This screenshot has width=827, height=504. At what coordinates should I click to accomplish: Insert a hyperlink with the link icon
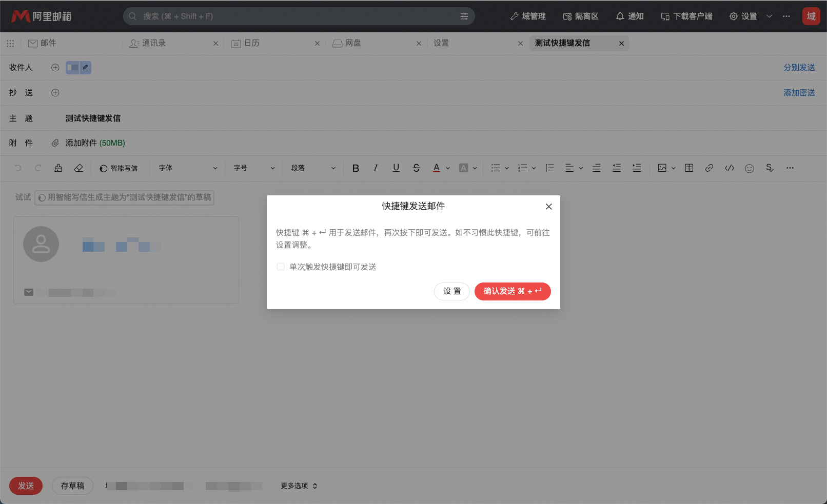pyautogui.click(x=709, y=168)
